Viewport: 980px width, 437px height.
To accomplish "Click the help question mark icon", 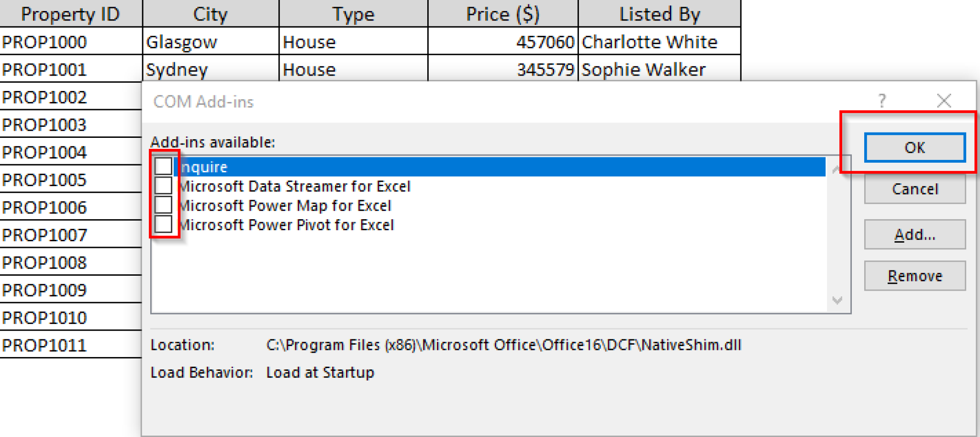I will (881, 101).
